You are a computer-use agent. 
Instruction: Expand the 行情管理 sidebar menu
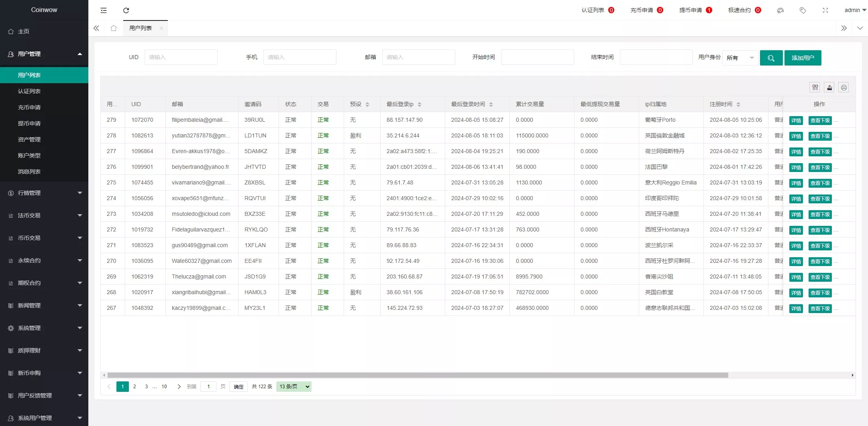click(x=44, y=193)
